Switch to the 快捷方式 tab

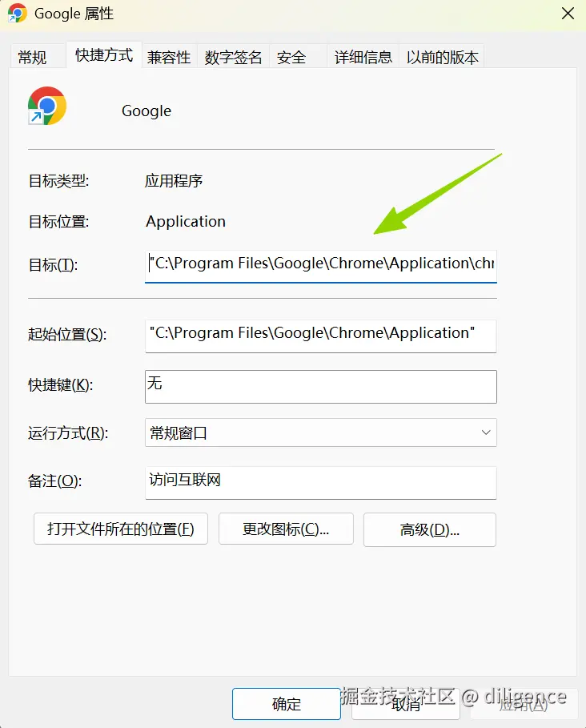click(x=104, y=54)
